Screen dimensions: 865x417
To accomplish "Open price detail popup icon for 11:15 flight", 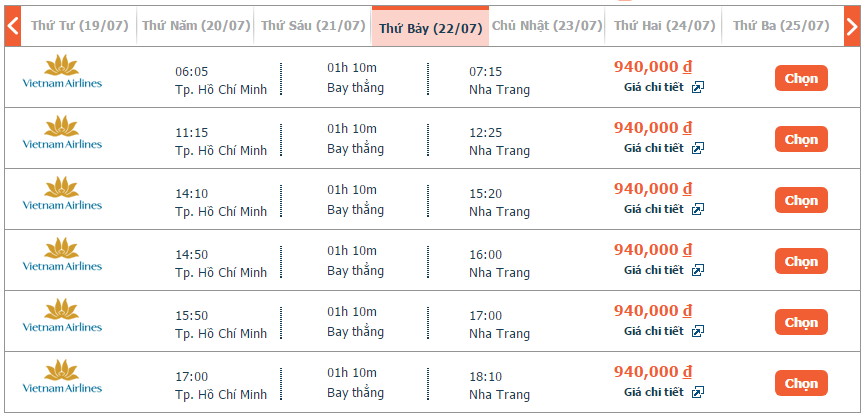I will point(698,148).
